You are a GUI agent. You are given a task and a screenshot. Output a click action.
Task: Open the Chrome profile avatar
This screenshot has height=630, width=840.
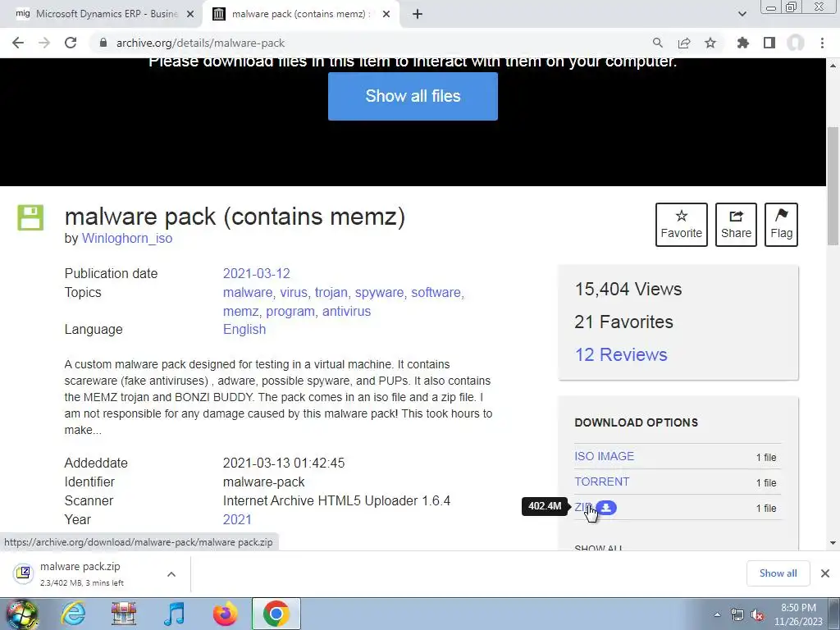tap(796, 43)
